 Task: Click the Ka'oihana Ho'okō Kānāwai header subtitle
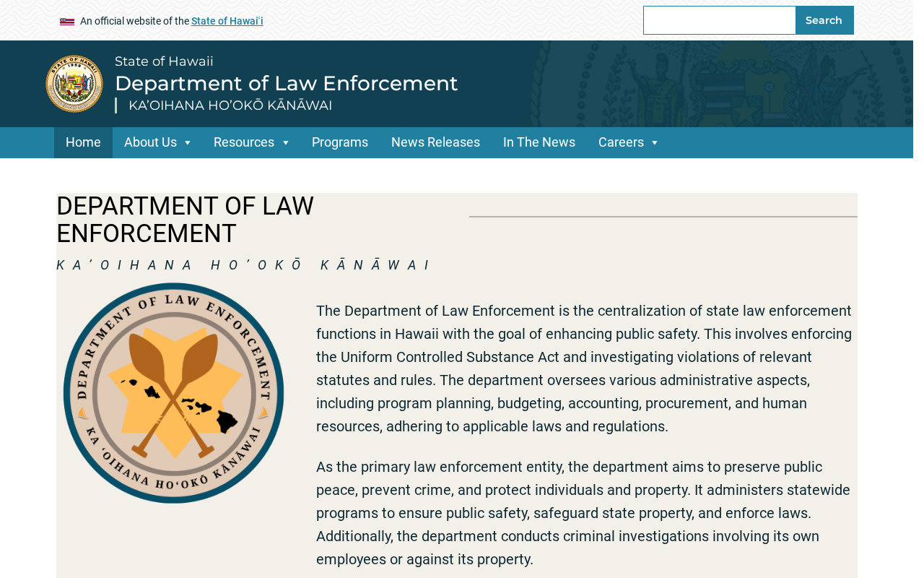pyautogui.click(x=230, y=105)
